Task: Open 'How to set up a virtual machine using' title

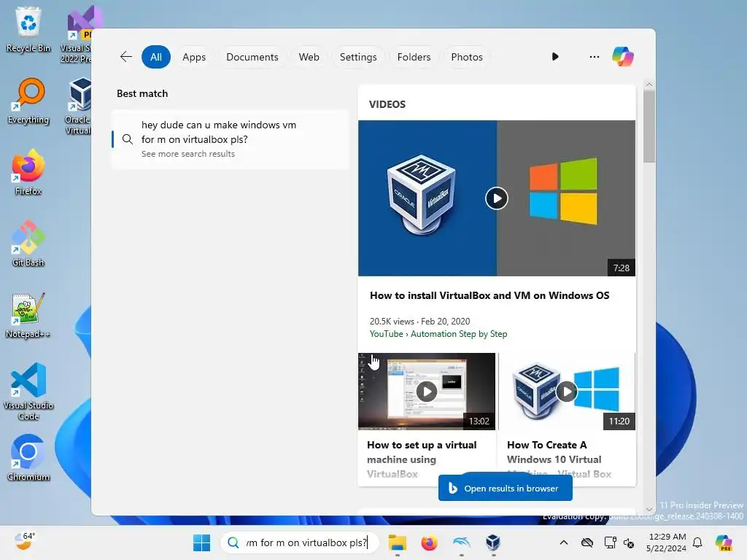Action: tap(422, 452)
